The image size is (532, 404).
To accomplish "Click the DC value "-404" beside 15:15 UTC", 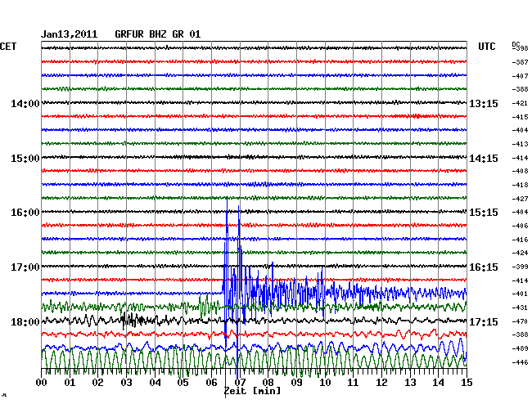I will (x=520, y=212).
